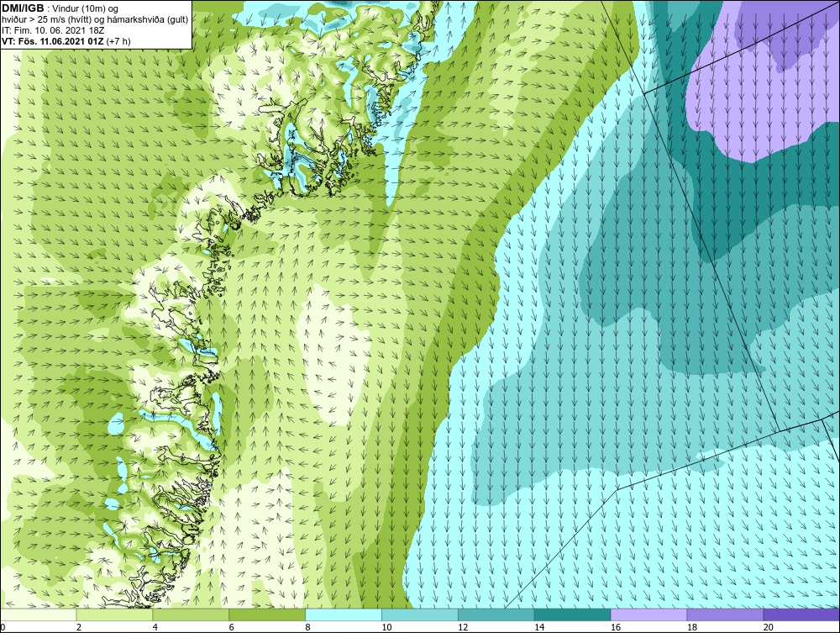
Task: Click the legend label '10'
Action: pyautogui.click(x=386, y=627)
